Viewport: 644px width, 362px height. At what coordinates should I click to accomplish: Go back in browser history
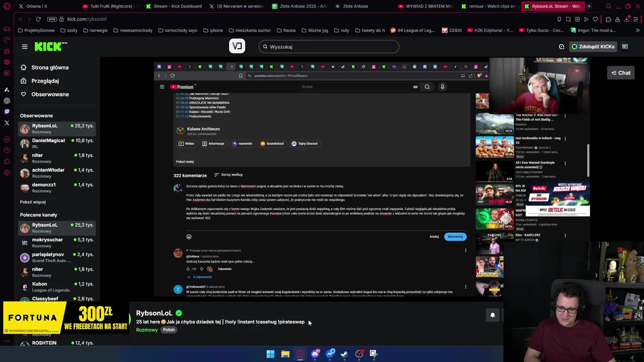[20, 19]
